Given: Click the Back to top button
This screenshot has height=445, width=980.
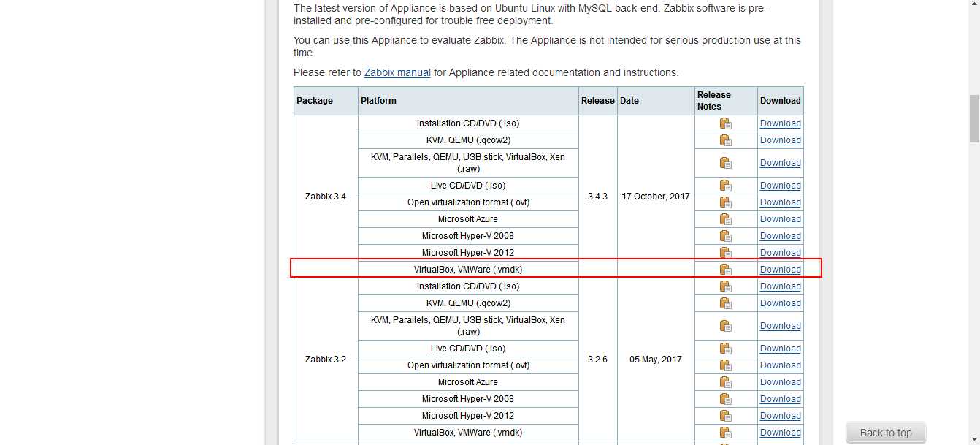Looking at the screenshot, I should pyautogui.click(x=886, y=433).
